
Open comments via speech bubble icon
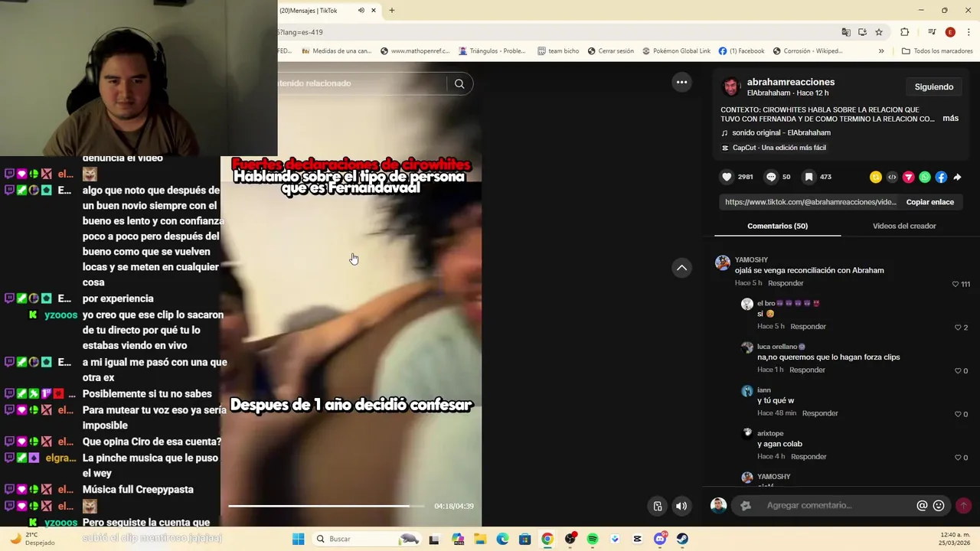[771, 177]
